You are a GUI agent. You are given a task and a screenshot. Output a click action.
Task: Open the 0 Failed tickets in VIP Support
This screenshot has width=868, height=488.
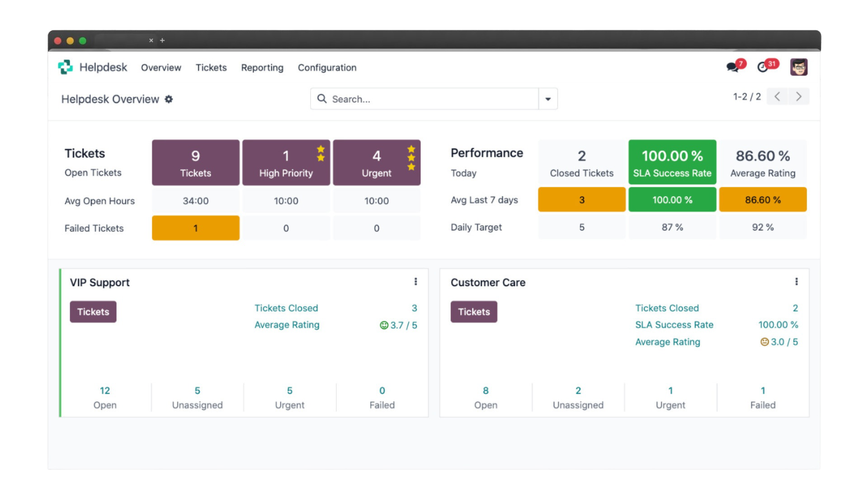point(382,398)
